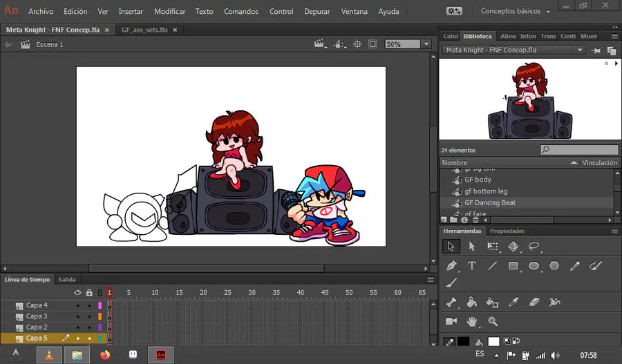Image resolution: width=622 pixels, height=364 pixels.
Task: Click Black and White default colors icon
Action: coord(507,341)
